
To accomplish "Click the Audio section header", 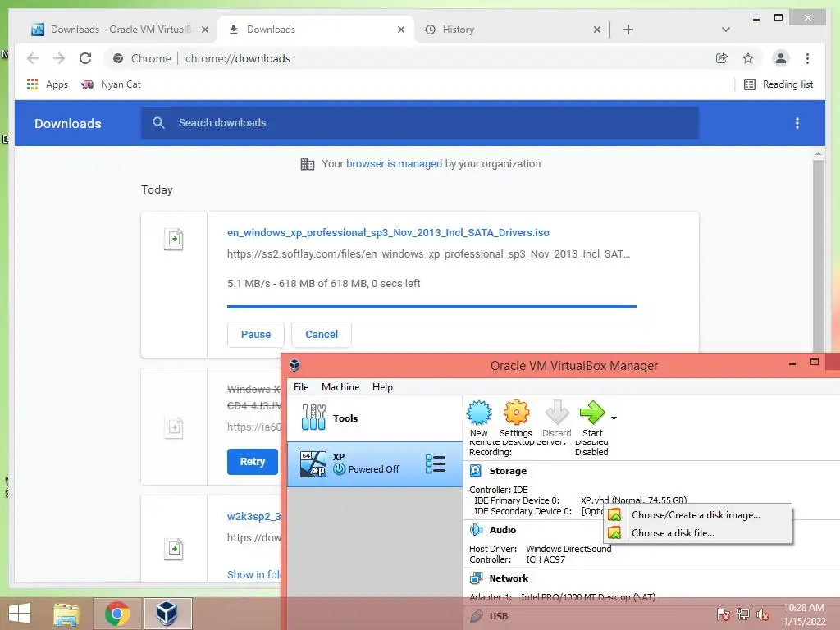I will [503, 530].
